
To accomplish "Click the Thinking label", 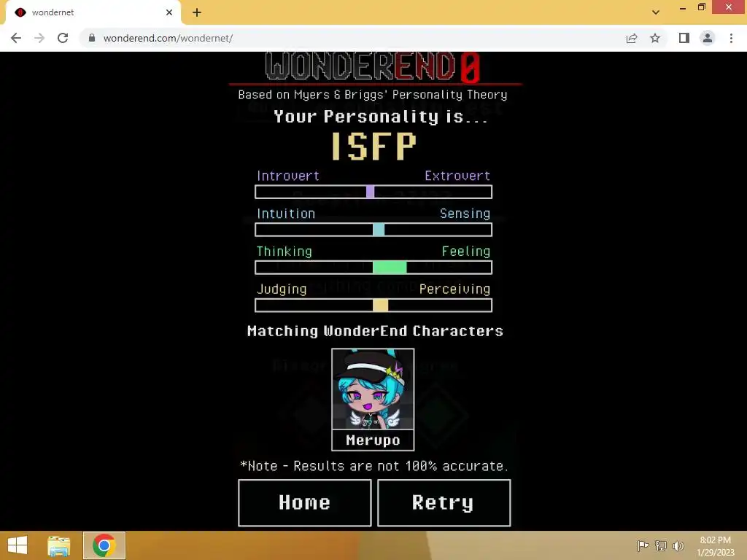I will [x=285, y=252].
